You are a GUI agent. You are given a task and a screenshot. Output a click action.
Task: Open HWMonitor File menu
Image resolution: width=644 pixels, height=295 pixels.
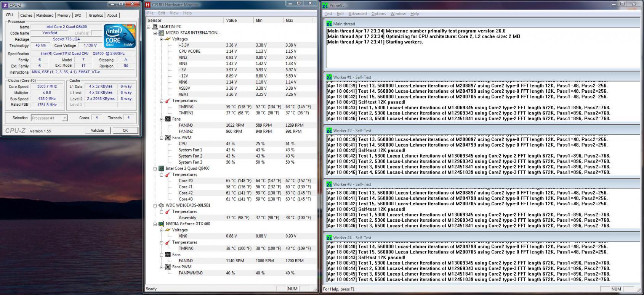[151, 13]
